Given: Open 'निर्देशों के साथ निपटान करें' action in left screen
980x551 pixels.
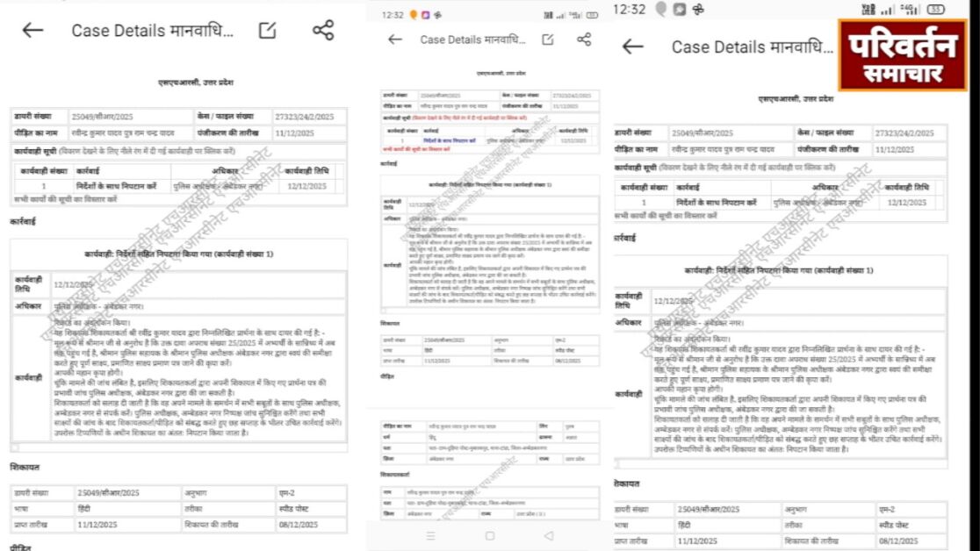Looking at the screenshot, I should (118, 186).
